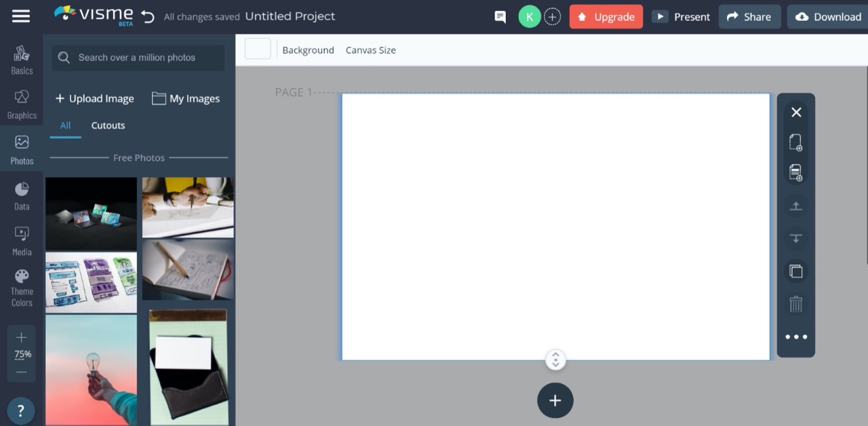Click the Upgrade button
Screen dimensions: 868x426
[x=606, y=17]
